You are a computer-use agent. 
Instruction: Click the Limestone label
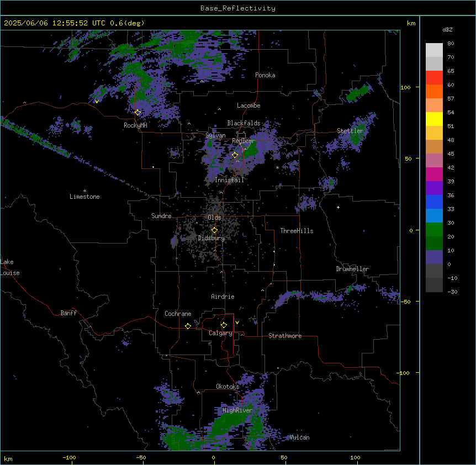coord(84,197)
